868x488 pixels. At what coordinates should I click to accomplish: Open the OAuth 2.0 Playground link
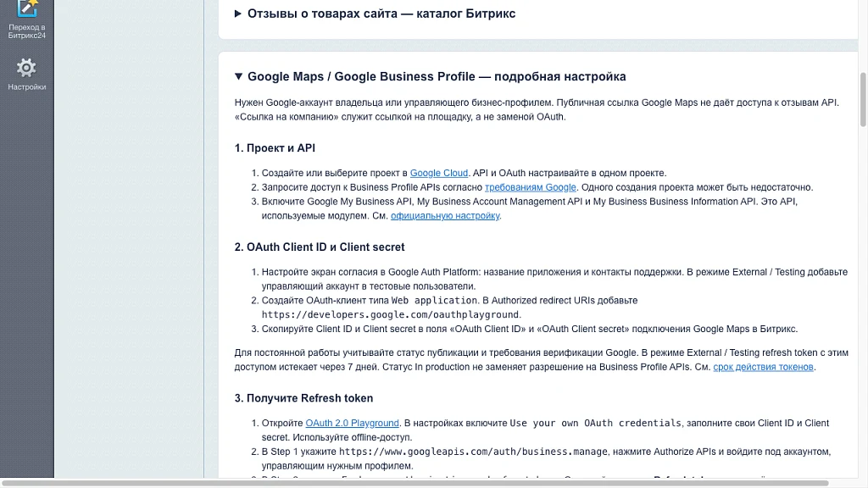(352, 423)
